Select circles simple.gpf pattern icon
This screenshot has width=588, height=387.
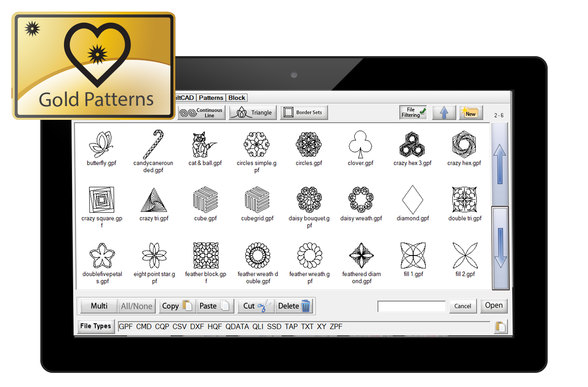[257, 144]
